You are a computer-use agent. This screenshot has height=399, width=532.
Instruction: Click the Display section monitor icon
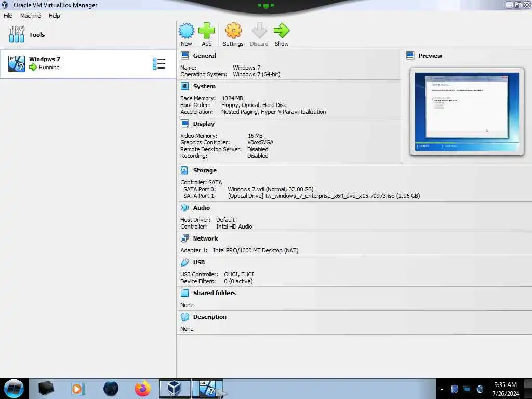(x=184, y=124)
